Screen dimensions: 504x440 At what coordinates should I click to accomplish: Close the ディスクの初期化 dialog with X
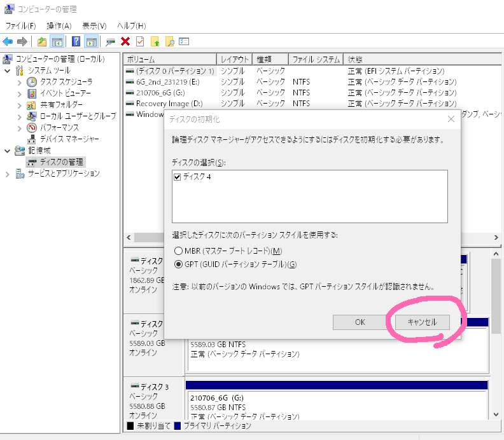[451, 119]
